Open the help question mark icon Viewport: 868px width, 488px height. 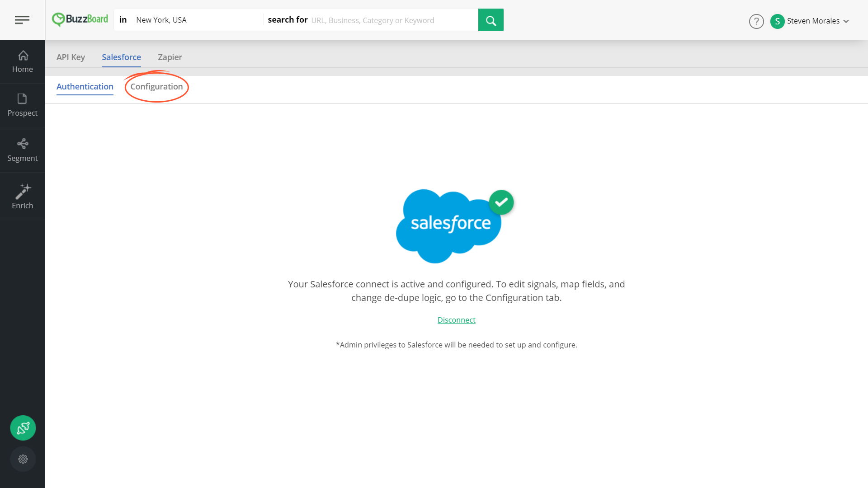pyautogui.click(x=756, y=21)
